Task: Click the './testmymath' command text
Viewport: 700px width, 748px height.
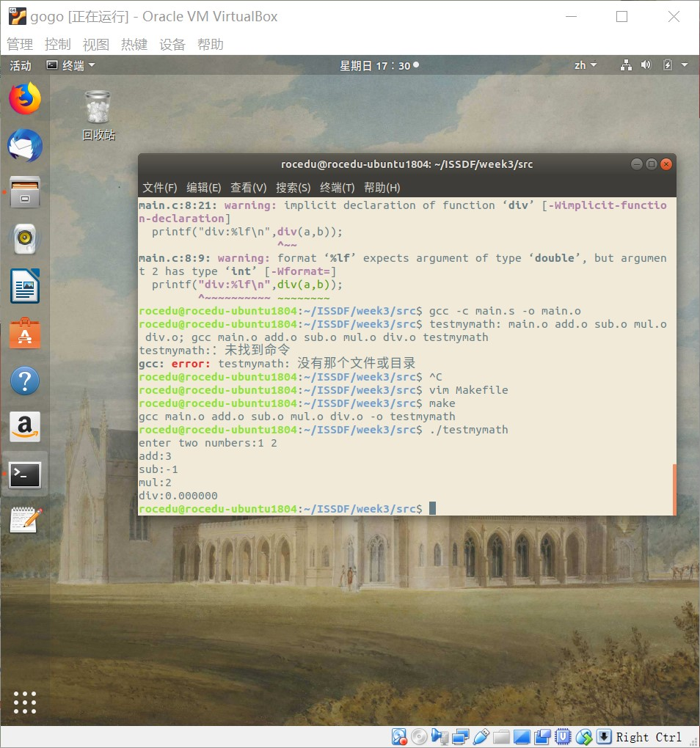Action: pyautogui.click(x=469, y=429)
